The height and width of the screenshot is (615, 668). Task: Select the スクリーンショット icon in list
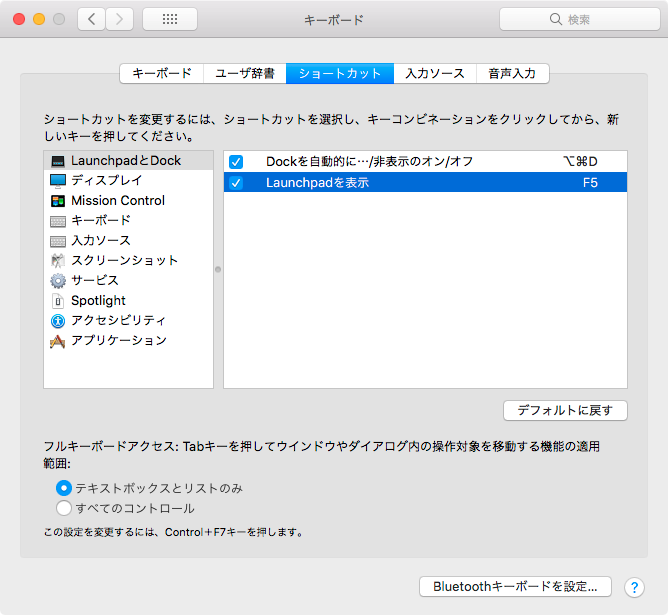point(58,260)
